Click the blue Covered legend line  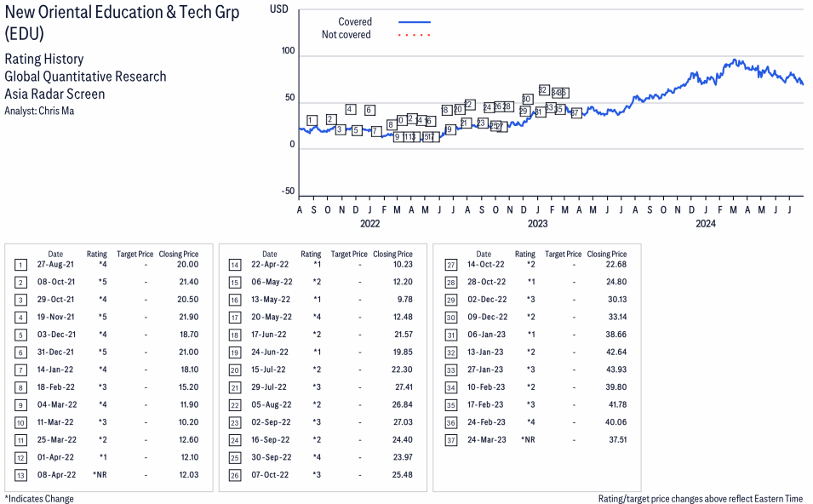click(x=415, y=22)
